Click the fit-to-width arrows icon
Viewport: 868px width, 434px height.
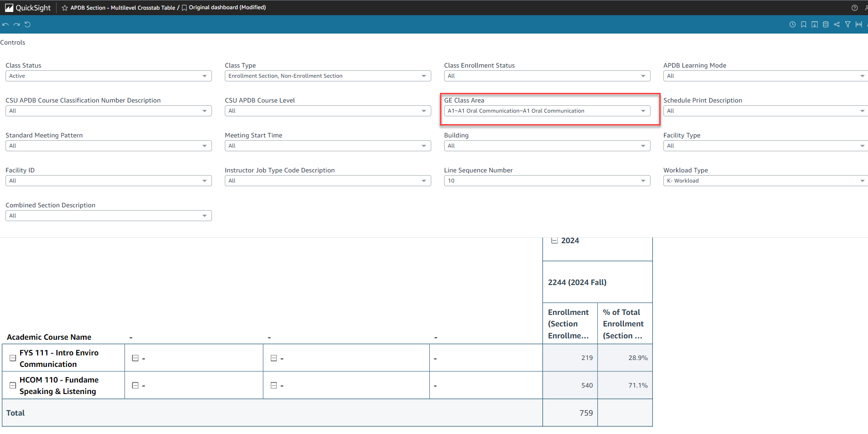click(859, 24)
